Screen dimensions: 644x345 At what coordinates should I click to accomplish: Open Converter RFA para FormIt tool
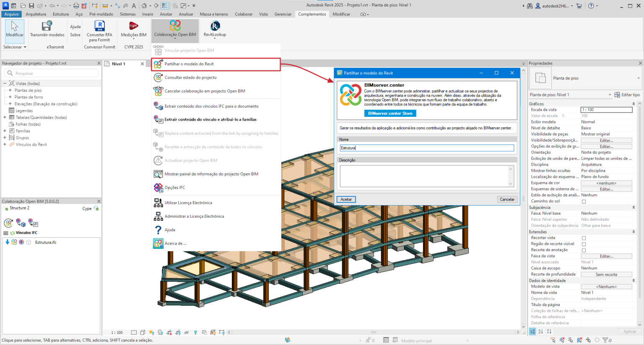click(99, 26)
